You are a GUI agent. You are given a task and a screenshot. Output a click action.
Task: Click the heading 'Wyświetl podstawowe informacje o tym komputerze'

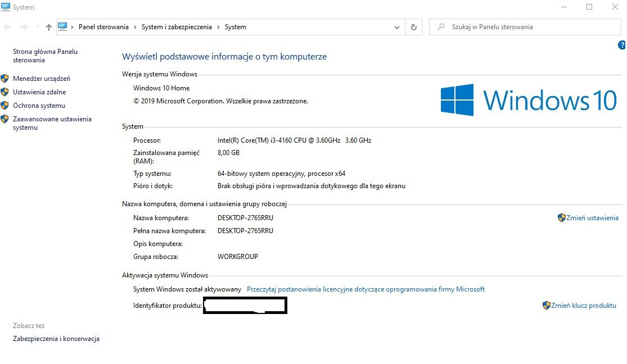224,57
